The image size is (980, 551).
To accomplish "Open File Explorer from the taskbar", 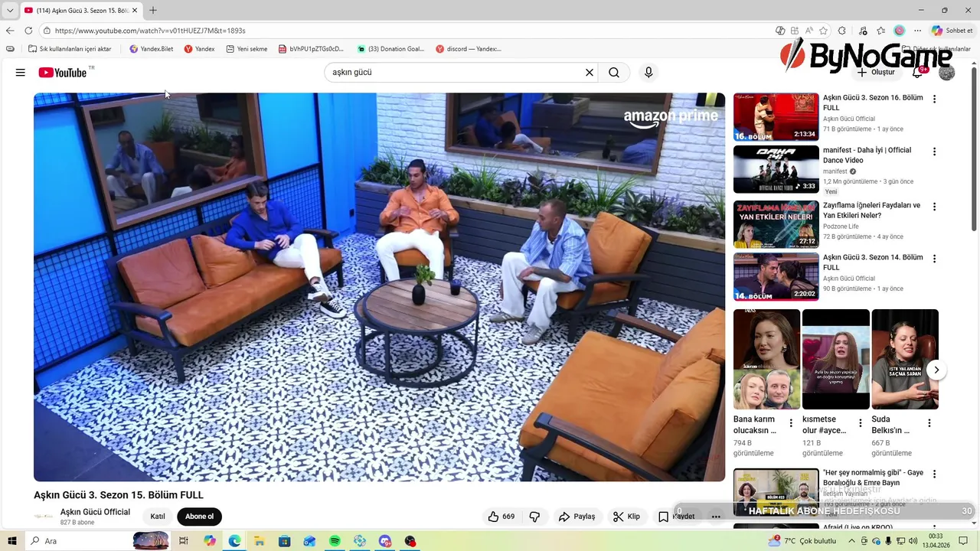I will (260, 541).
